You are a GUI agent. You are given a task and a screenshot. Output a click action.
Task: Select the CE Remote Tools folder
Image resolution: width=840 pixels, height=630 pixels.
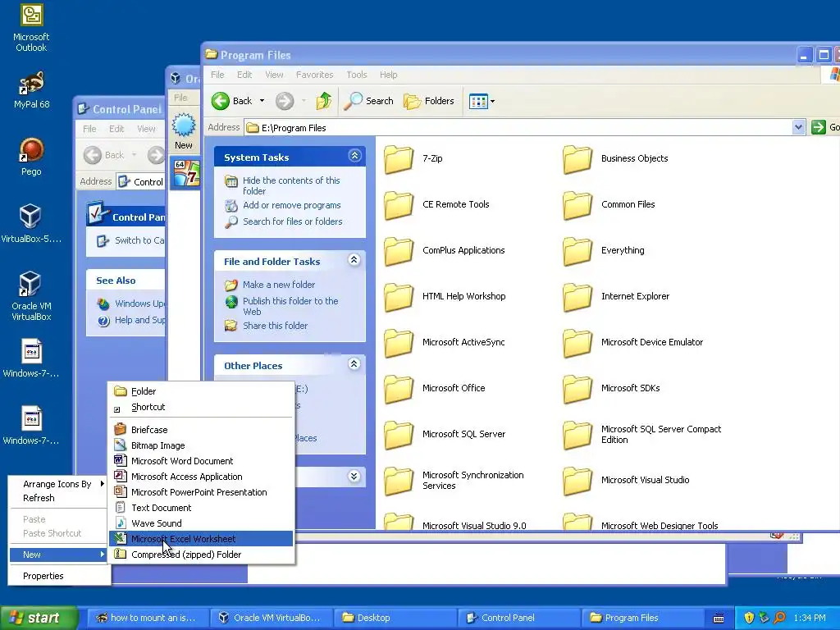pyautogui.click(x=436, y=204)
